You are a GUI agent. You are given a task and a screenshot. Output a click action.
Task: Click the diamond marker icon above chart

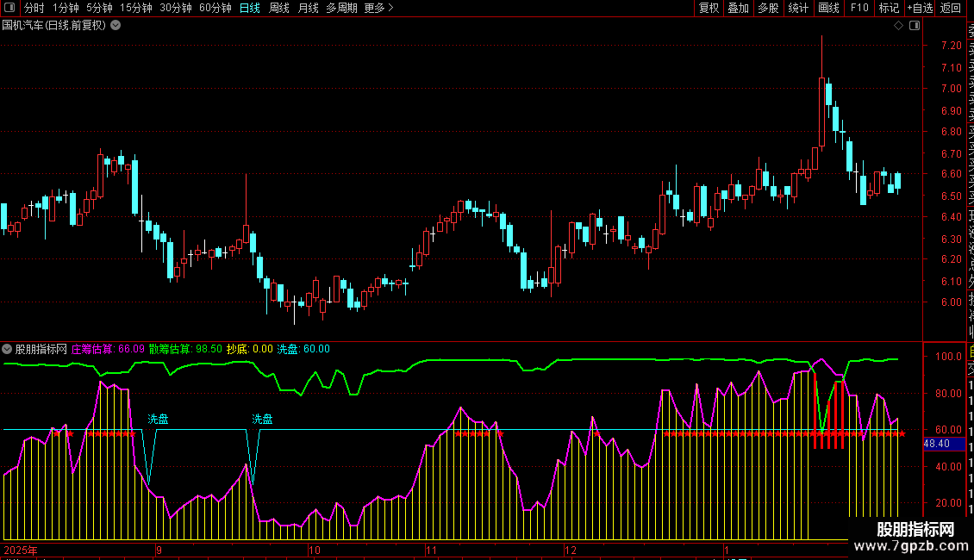pos(898,26)
